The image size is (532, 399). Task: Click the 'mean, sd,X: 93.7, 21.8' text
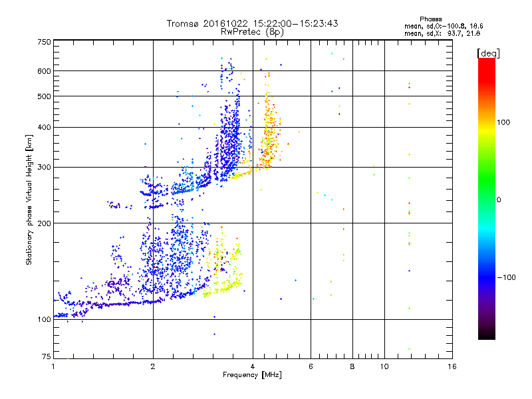click(442, 33)
